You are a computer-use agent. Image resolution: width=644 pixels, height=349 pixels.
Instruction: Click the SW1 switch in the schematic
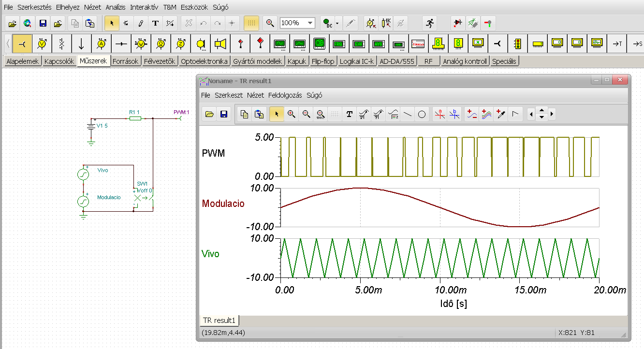tap(144, 197)
